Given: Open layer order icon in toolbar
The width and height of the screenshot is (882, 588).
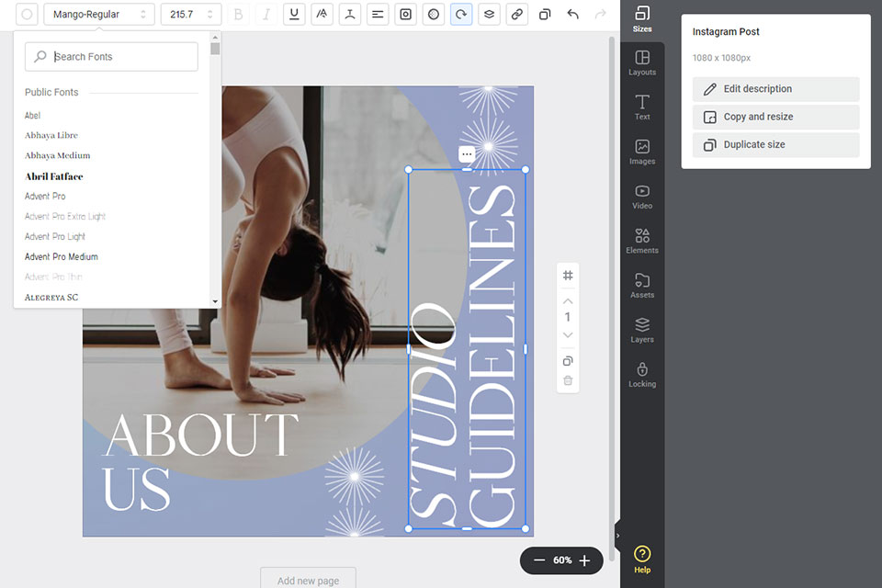Looking at the screenshot, I should coord(489,15).
